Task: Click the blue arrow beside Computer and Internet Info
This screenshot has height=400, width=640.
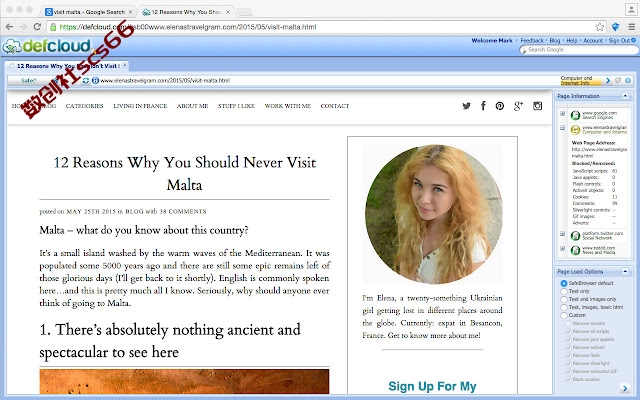Action: [x=608, y=80]
